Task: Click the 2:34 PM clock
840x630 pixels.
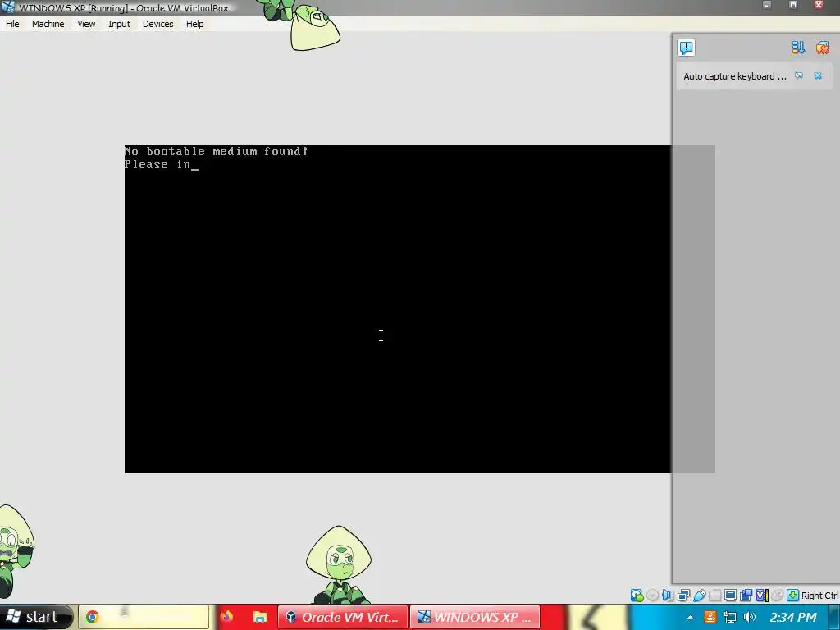Action: tap(793, 617)
